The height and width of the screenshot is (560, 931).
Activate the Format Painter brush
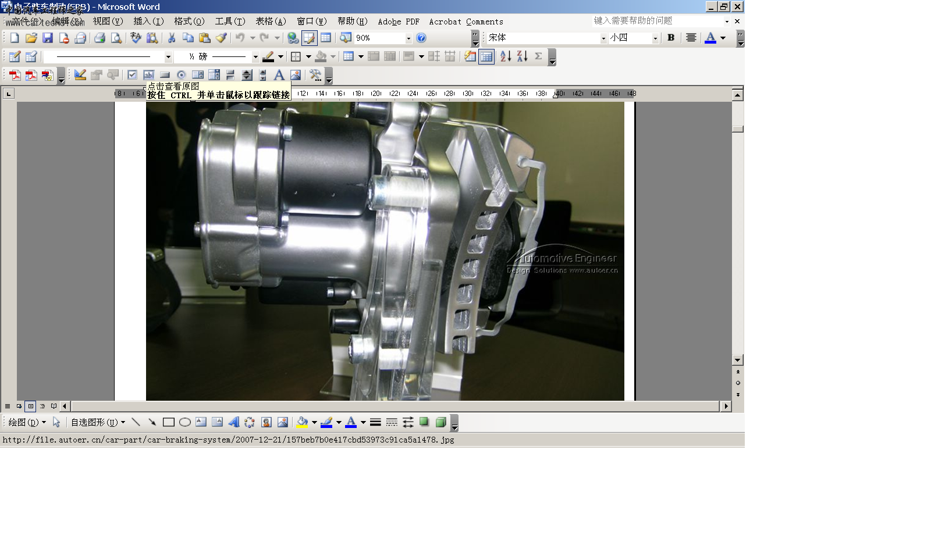(x=221, y=38)
